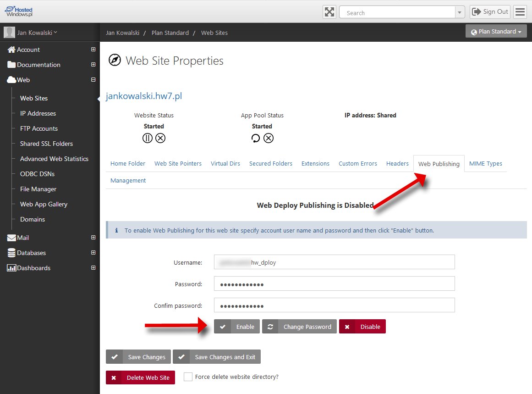Click the Change Password button
The width and height of the screenshot is (532, 394).
300,327
